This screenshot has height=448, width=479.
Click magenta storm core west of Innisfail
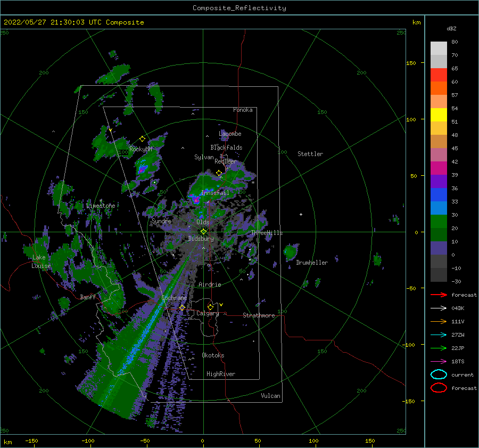(195, 199)
